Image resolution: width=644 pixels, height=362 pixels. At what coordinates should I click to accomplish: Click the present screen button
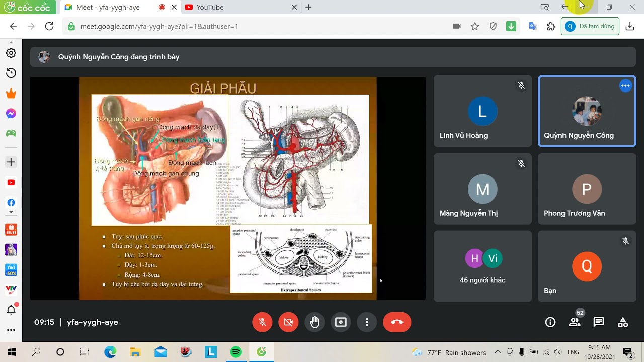[341, 322]
